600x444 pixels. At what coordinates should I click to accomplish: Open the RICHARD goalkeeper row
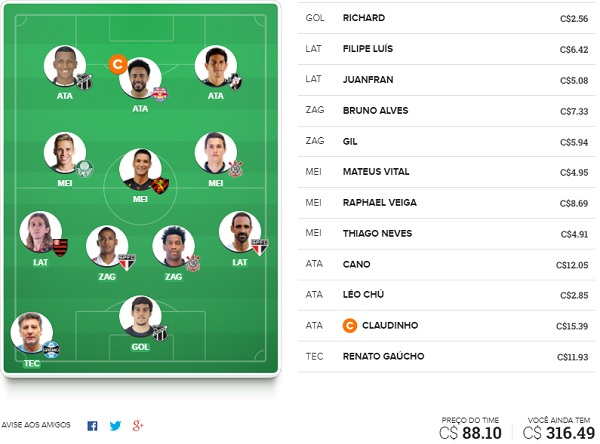(447, 18)
